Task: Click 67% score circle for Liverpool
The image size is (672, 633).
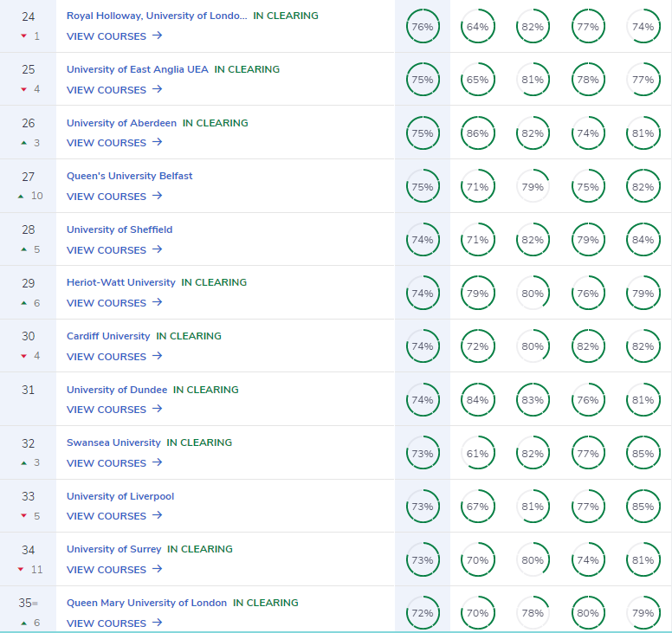Action: pos(477,507)
